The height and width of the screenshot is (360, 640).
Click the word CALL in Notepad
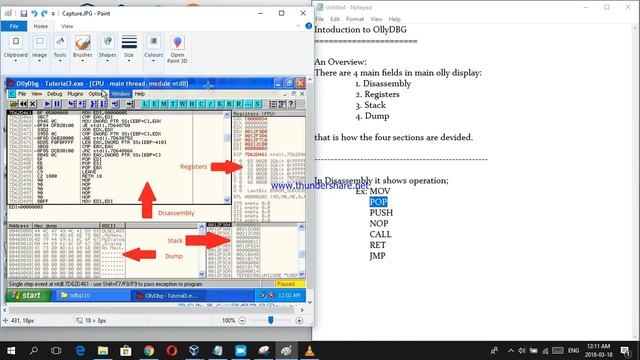(380, 234)
